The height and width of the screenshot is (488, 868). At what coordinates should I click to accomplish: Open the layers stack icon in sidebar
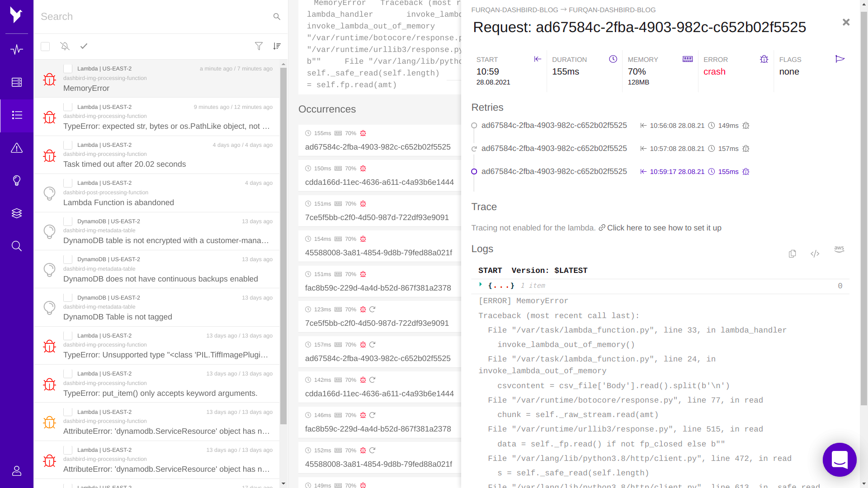pos(17,213)
